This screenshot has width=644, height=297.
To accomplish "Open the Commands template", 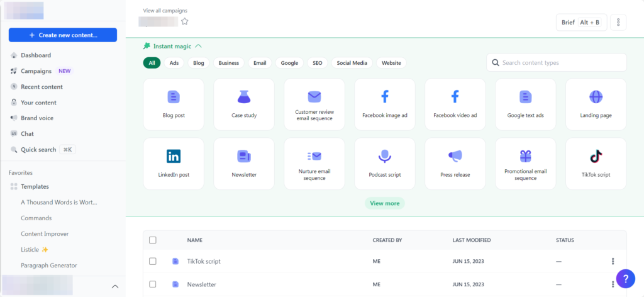I will pos(36,218).
